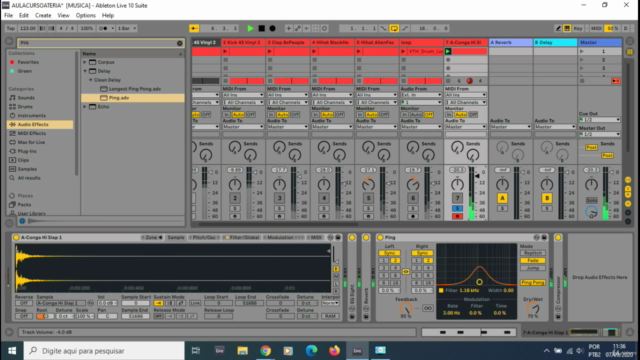Collapse the Delay folder
Viewport: 640px width, 360px height.
tap(85, 71)
